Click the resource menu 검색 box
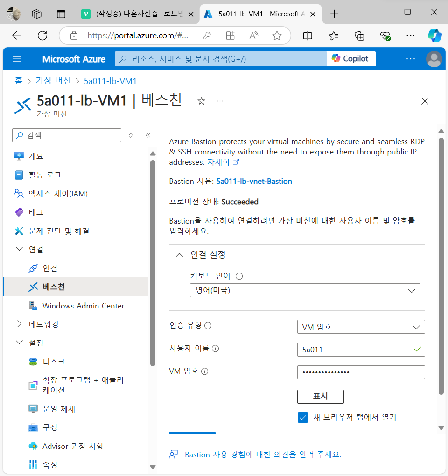This screenshot has height=476, width=448. [x=67, y=135]
